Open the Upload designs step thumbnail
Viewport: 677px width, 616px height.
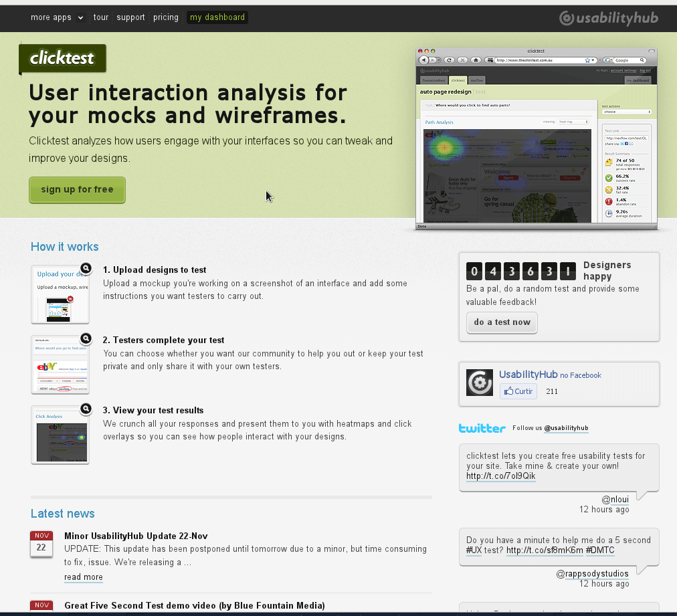[x=60, y=294]
